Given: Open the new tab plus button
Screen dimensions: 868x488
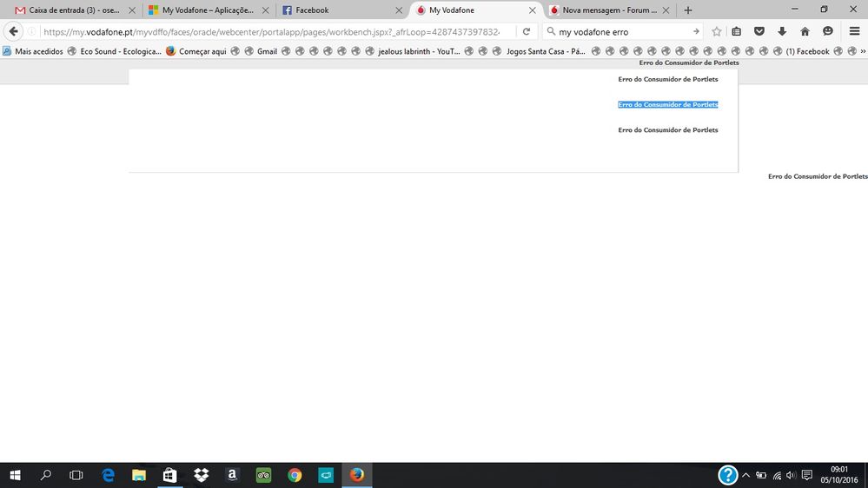Looking at the screenshot, I should pyautogui.click(x=688, y=10).
